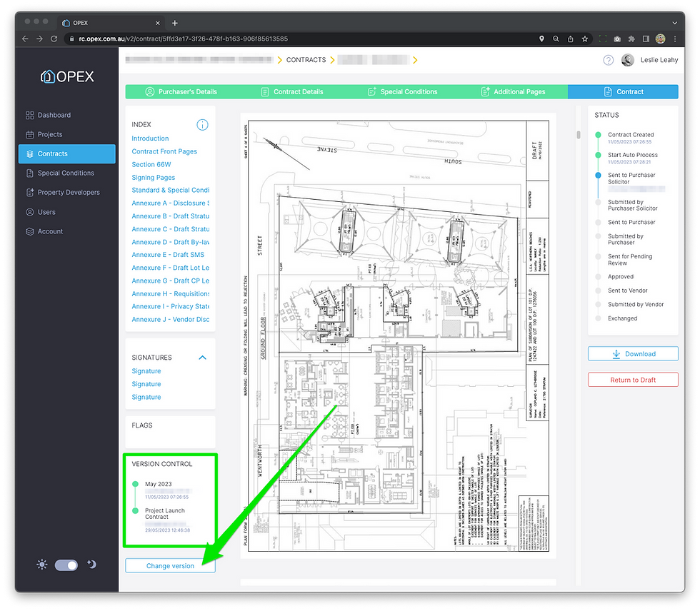Click the first Signature link
Screen dimensions: 700x611
pyautogui.click(x=146, y=371)
